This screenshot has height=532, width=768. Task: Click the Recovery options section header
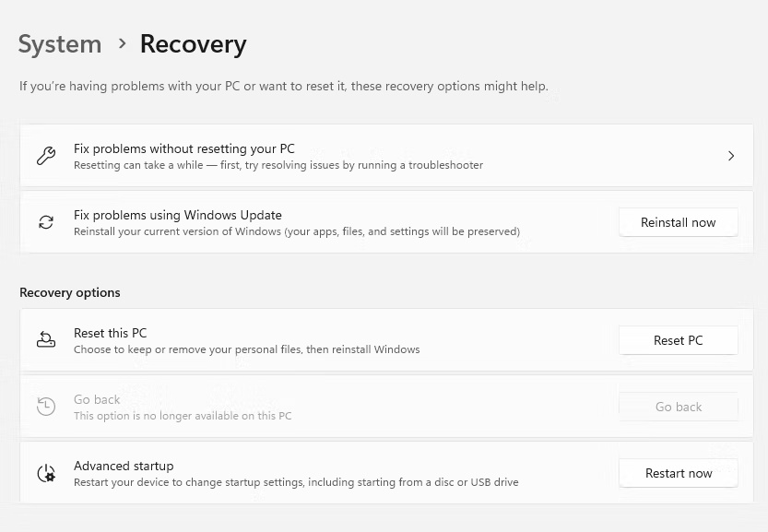(70, 292)
